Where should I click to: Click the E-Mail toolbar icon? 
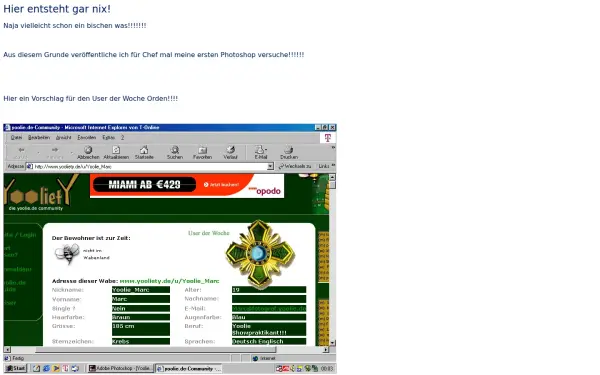[261, 150]
